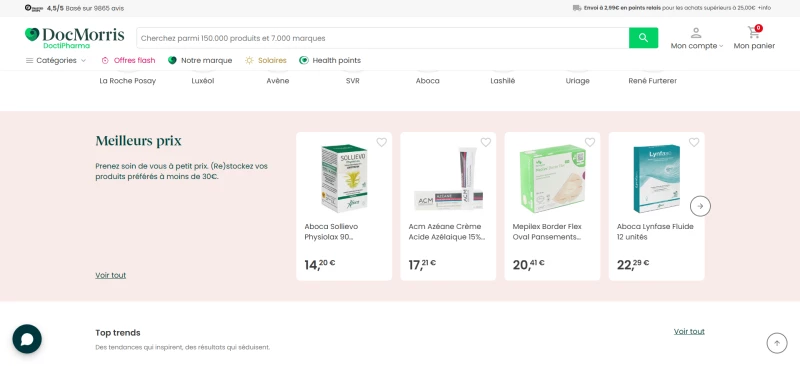Click Voir tout under Meilleurs prix
The height and width of the screenshot is (366, 800).
[x=111, y=275]
